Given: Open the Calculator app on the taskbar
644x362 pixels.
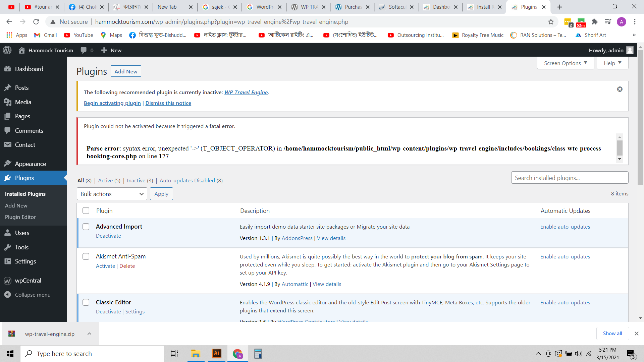Looking at the screenshot, I should [x=258, y=354].
